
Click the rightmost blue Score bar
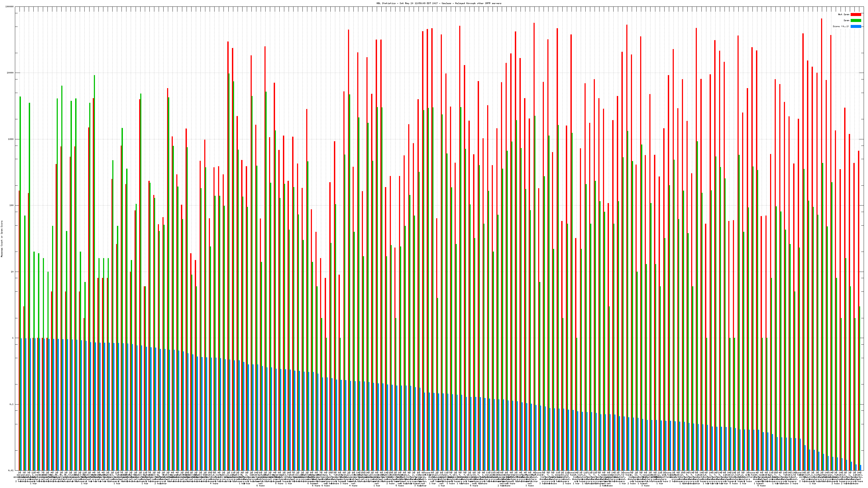[x=860, y=468]
